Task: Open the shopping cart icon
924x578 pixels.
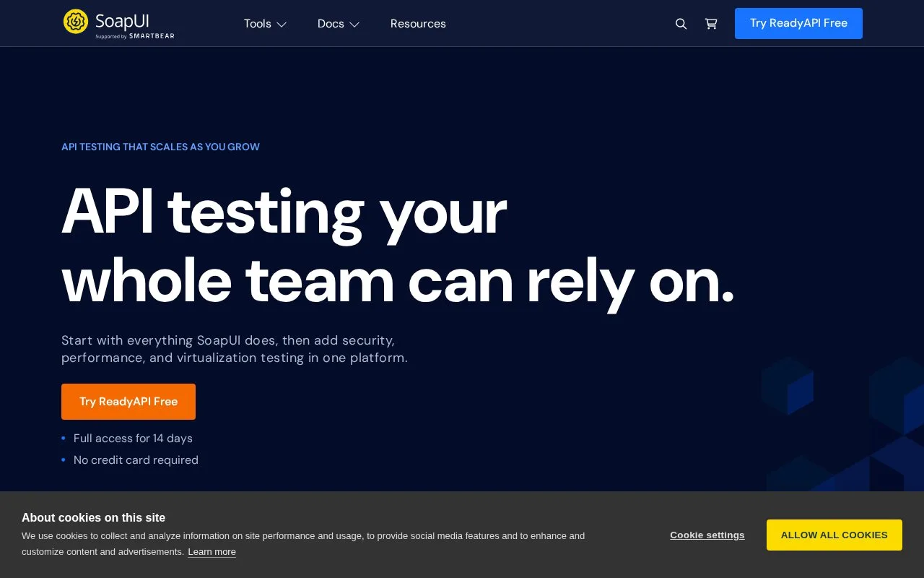Action: (711, 24)
